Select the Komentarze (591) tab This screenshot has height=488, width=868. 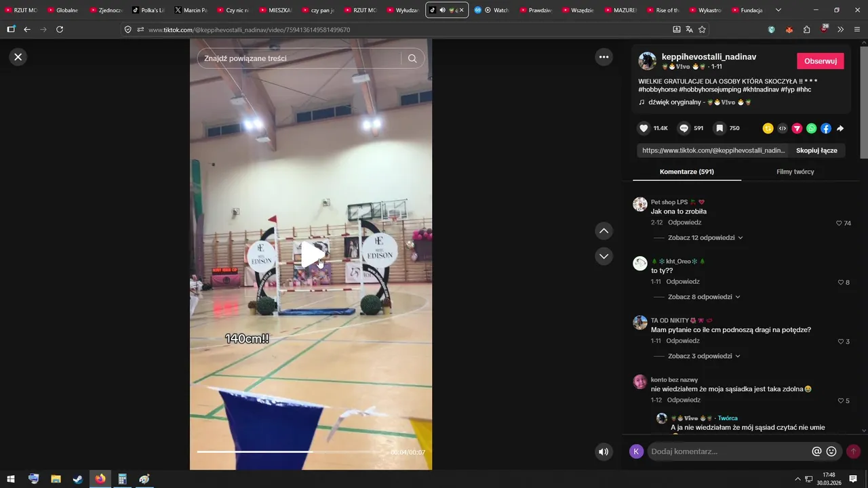[687, 171]
